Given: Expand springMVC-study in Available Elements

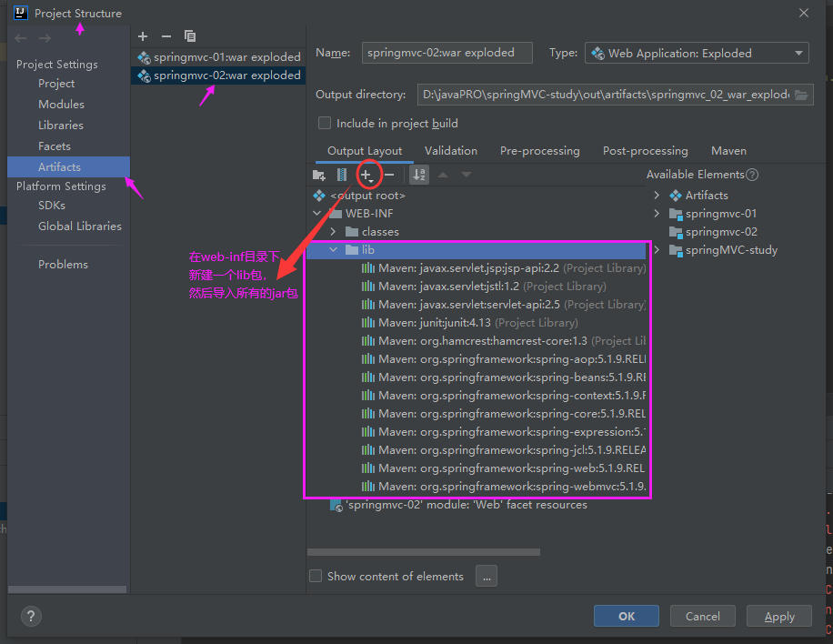Looking at the screenshot, I should click(657, 250).
